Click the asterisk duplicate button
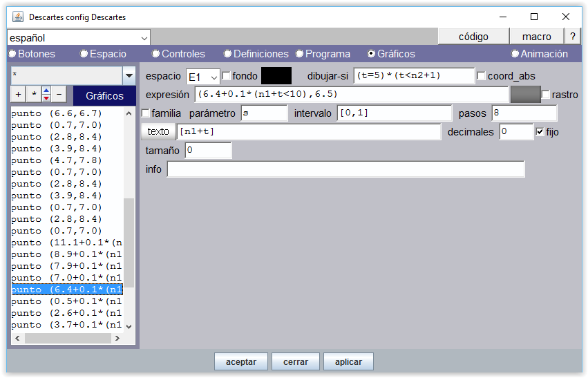 coord(32,94)
